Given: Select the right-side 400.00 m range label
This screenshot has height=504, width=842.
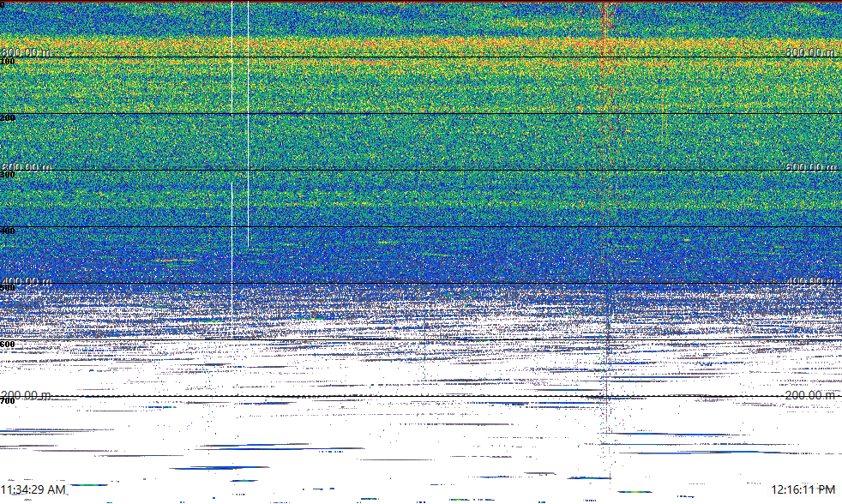Looking at the screenshot, I should tap(810, 281).
